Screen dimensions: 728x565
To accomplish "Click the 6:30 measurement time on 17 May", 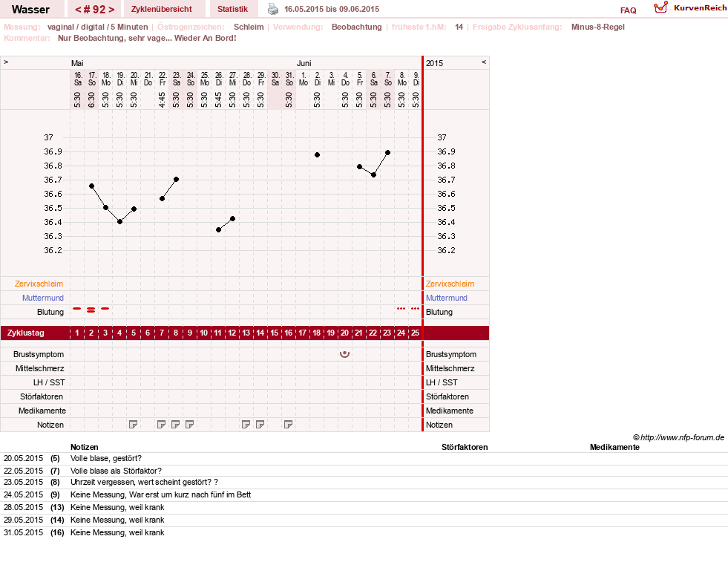I will coord(91,99).
